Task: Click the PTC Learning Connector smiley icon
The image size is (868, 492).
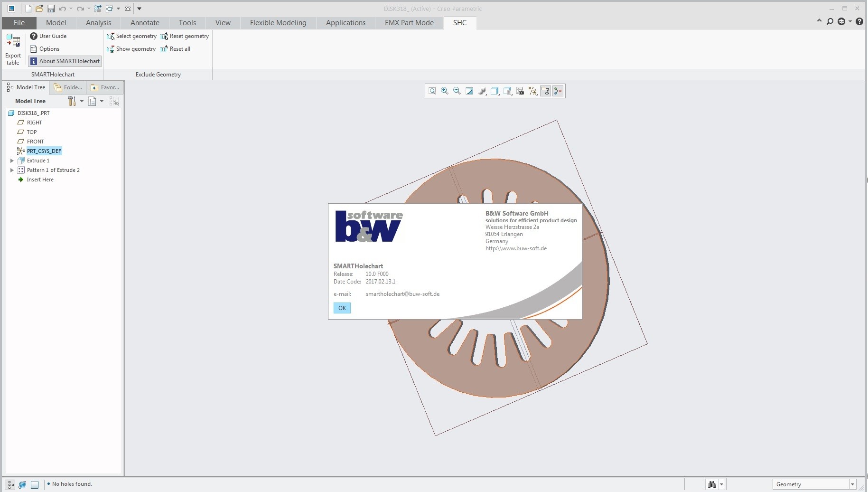Action: pyautogui.click(x=841, y=22)
